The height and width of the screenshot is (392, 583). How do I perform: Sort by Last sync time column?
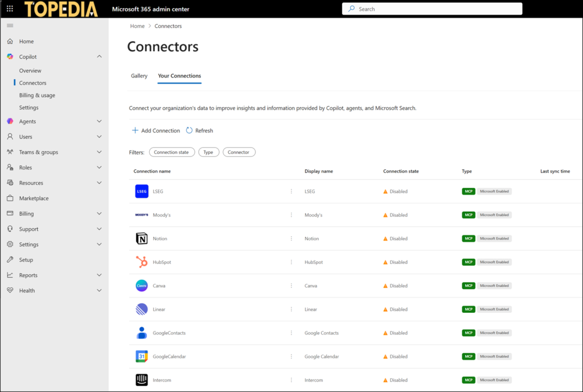point(555,171)
